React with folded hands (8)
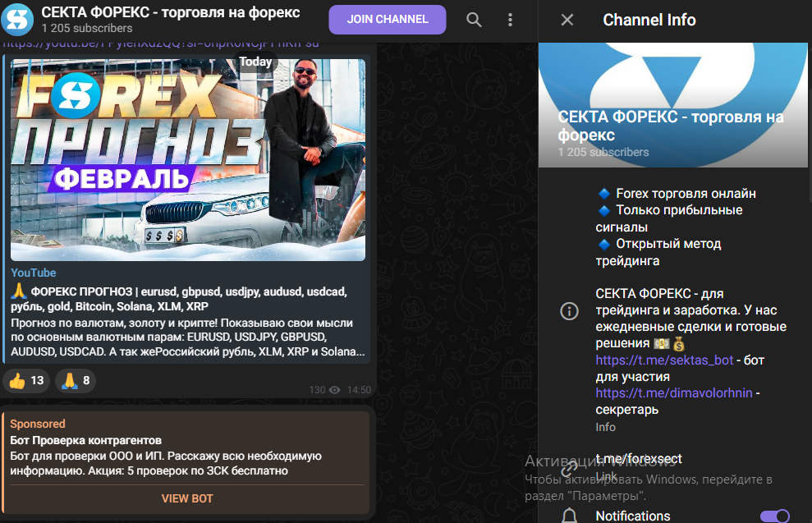 point(76,381)
